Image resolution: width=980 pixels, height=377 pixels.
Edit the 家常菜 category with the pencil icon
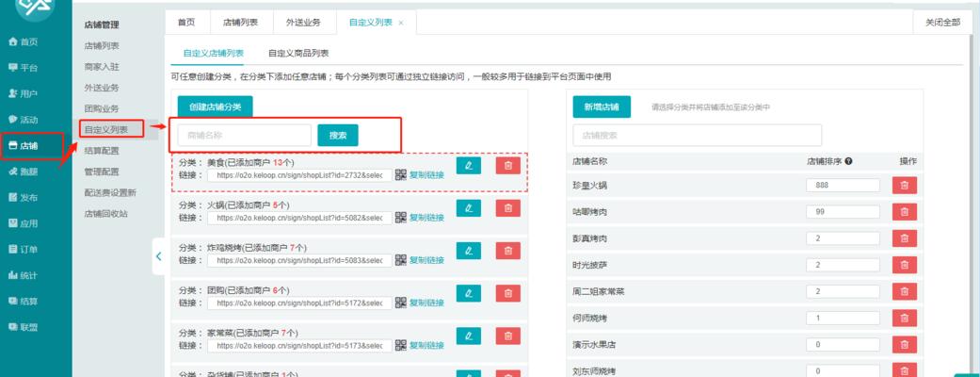pyautogui.click(x=469, y=336)
